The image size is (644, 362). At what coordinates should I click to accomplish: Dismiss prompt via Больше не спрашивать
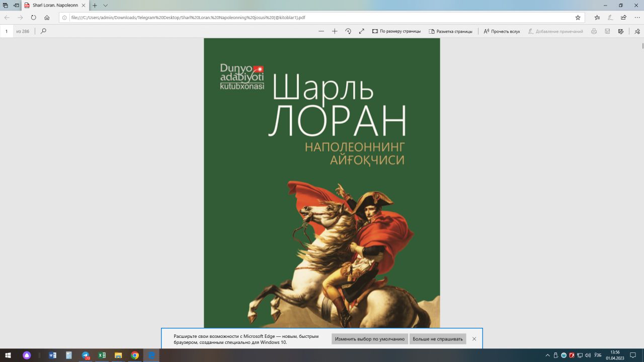437,339
